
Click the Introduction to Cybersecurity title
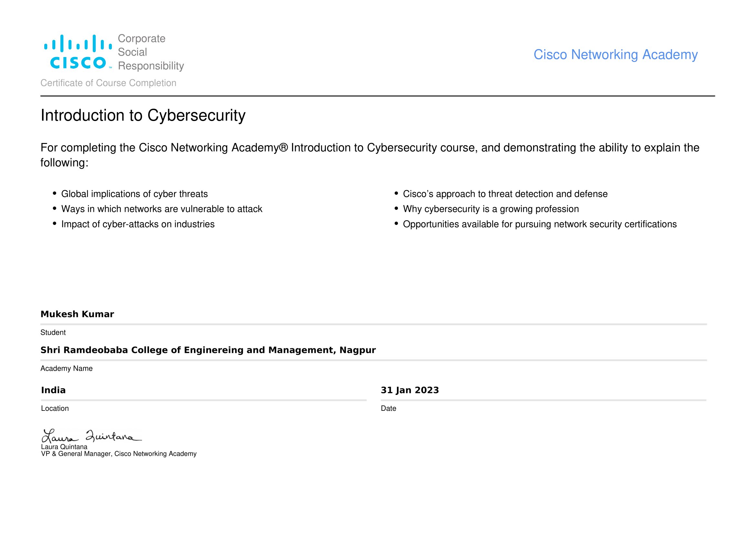(x=143, y=115)
